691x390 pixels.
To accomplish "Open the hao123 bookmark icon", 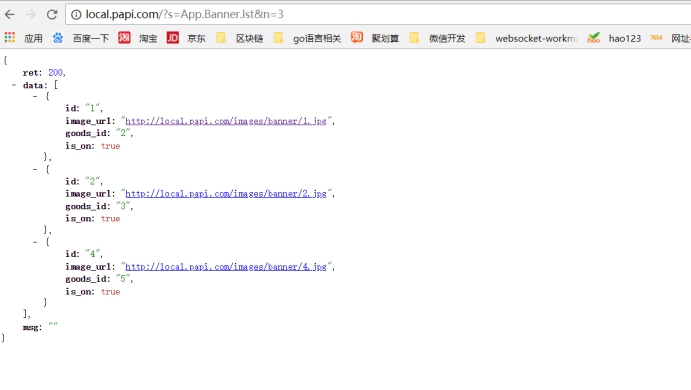I will [x=594, y=38].
